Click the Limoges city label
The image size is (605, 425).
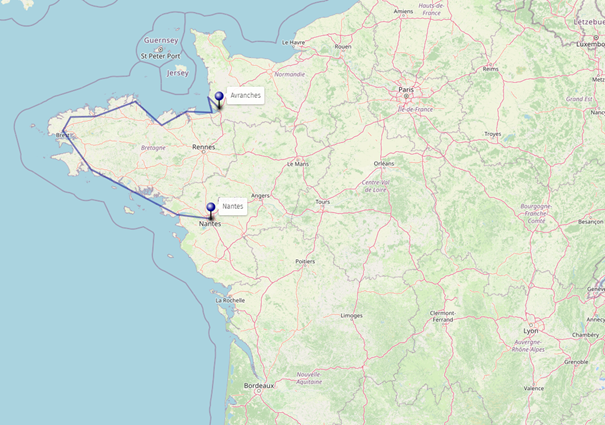[352, 316]
